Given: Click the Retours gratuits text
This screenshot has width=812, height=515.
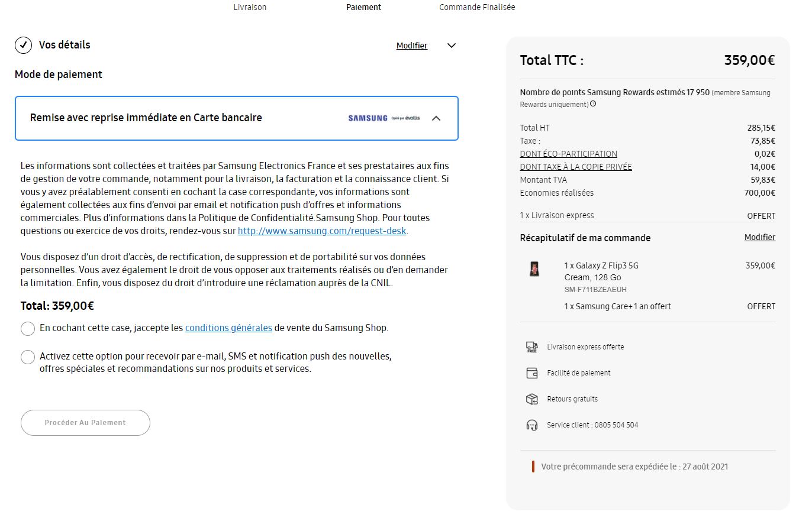Looking at the screenshot, I should 572,399.
